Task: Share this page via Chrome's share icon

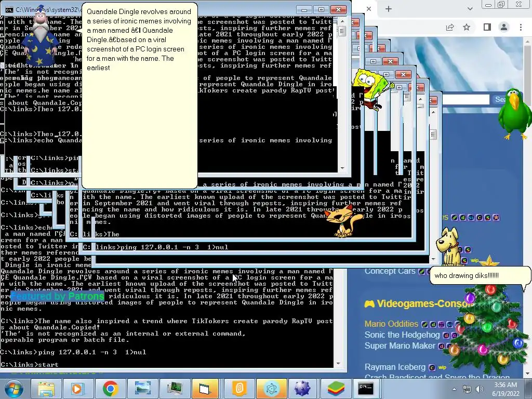Action: [x=450, y=27]
